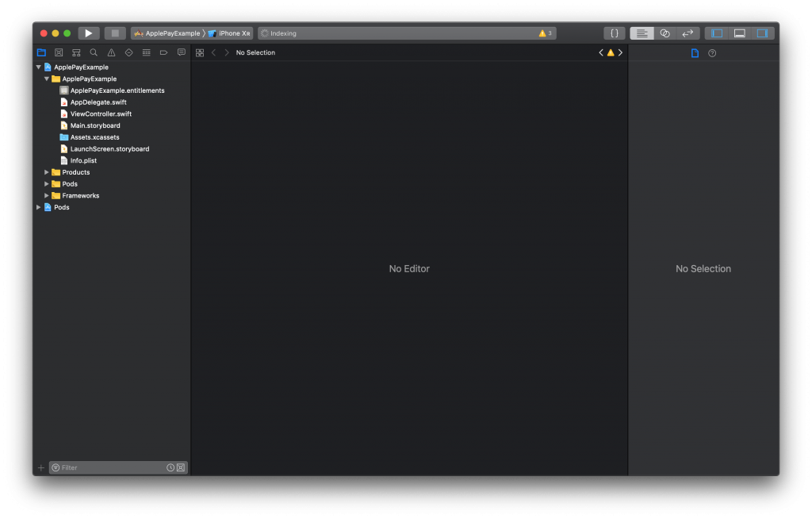
Task: Click the add file plus button
Action: coord(41,467)
